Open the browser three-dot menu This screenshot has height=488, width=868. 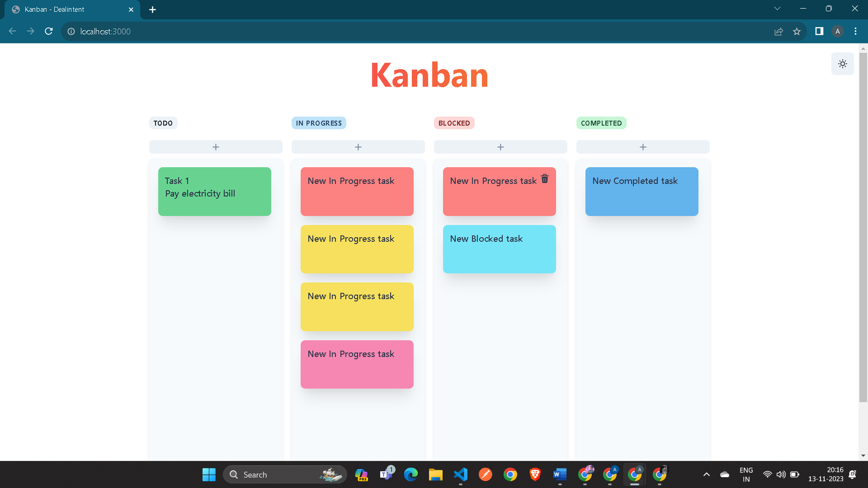(x=855, y=31)
